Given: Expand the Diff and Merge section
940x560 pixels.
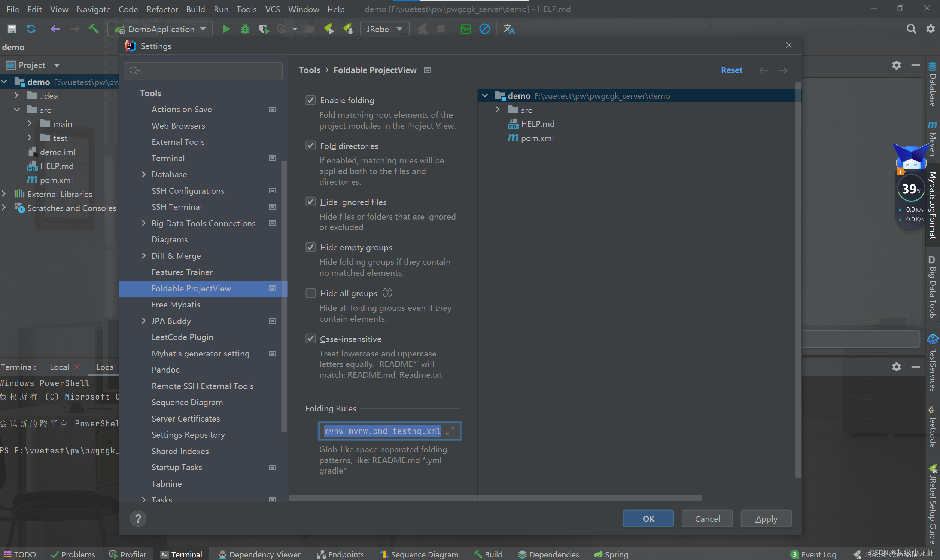Looking at the screenshot, I should [143, 256].
